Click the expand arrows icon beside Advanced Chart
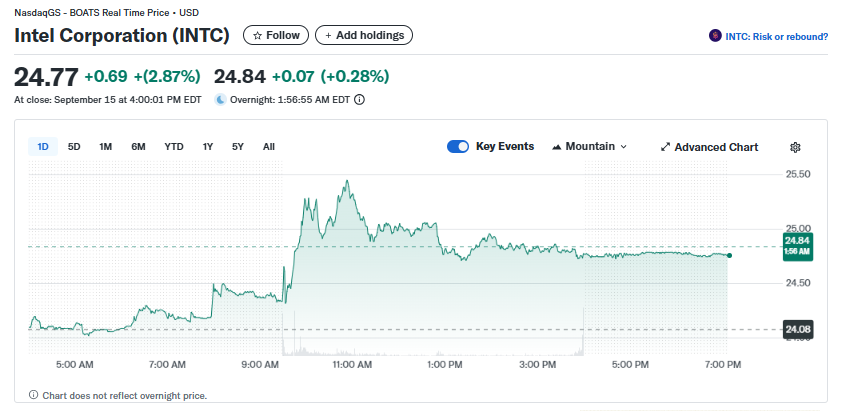 point(665,147)
